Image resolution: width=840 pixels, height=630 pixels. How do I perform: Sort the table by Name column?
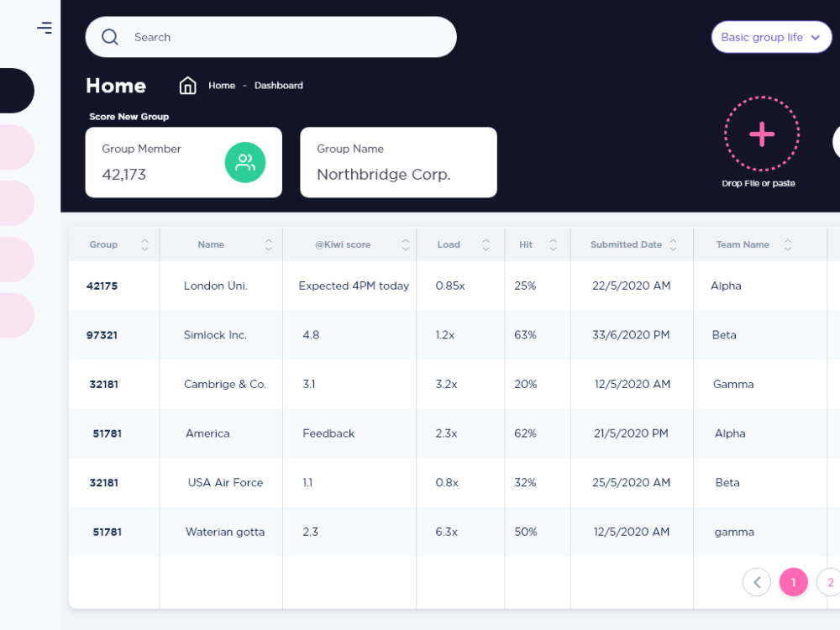(x=267, y=244)
